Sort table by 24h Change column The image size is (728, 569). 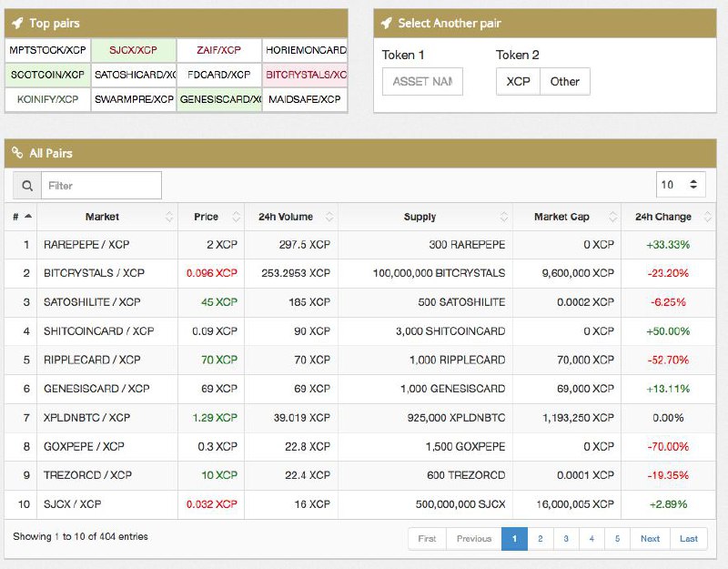click(x=669, y=217)
